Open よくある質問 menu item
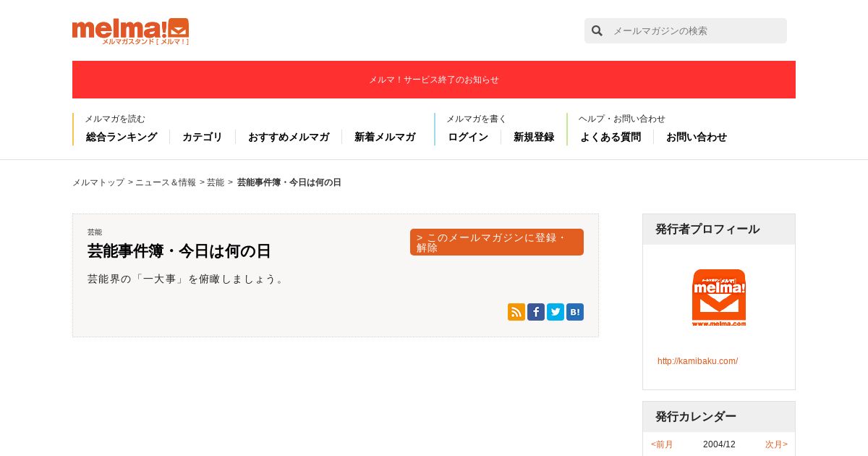This screenshot has width=868, height=456. 610,137
